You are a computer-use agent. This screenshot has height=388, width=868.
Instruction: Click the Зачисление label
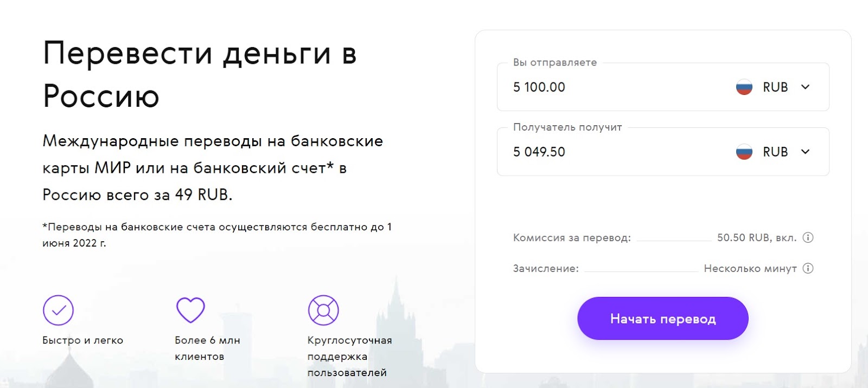click(x=546, y=269)
